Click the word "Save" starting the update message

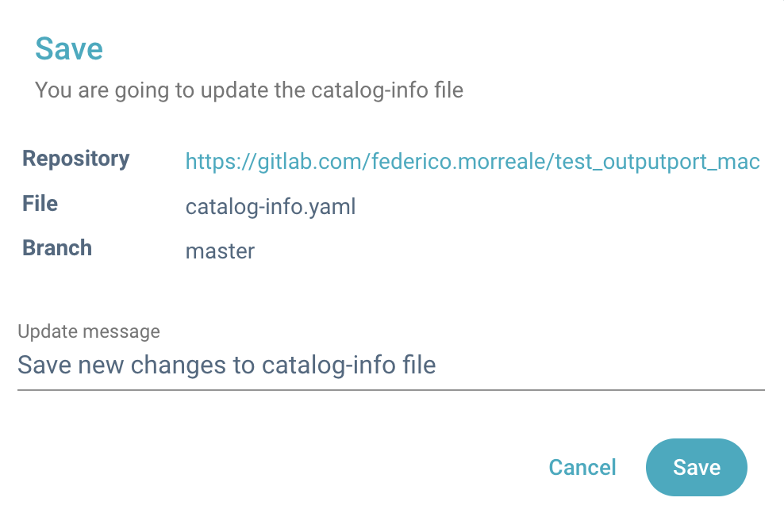(40, 366)
